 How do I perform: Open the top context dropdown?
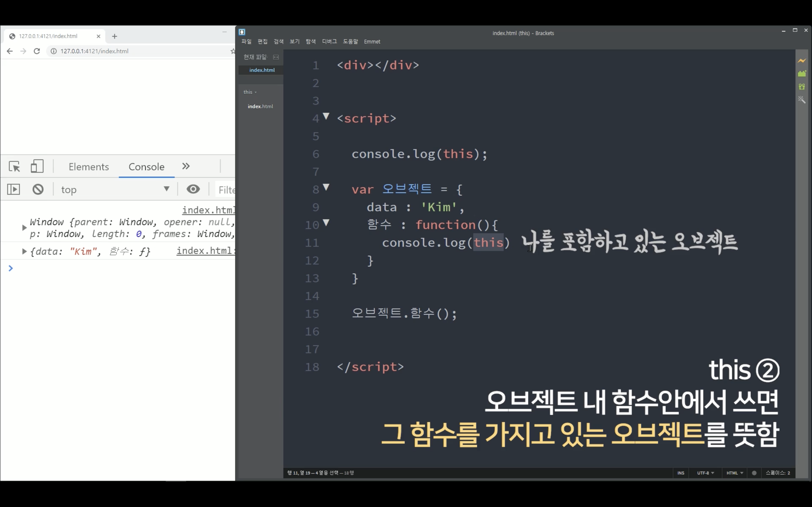pyautogui.click(x=115, y=190)
